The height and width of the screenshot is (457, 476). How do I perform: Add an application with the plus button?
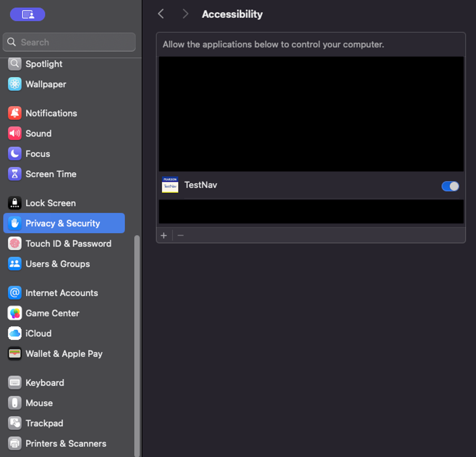pyautogui.click(x=164, y=235)
